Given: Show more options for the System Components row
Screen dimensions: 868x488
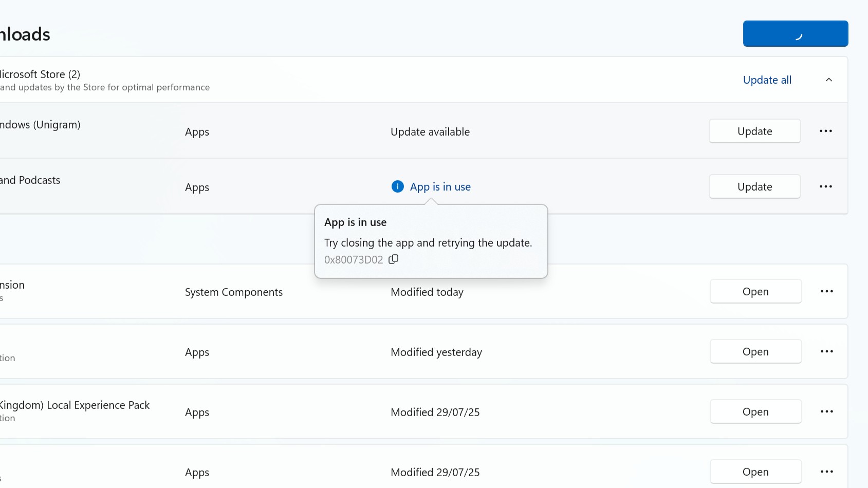Looking at the screenshot, I should [x=826, y=292].
